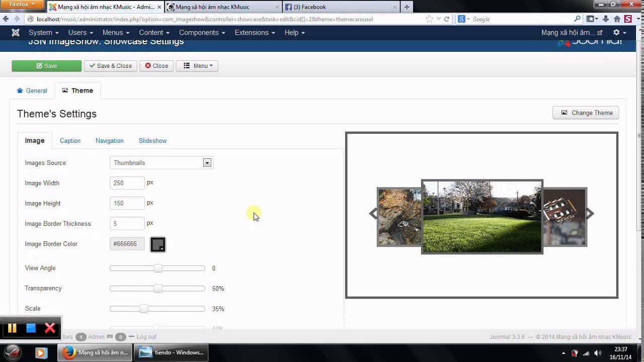The image size is (644, 362).
Task: Click the red S extension icon
Action: [628, 19]
